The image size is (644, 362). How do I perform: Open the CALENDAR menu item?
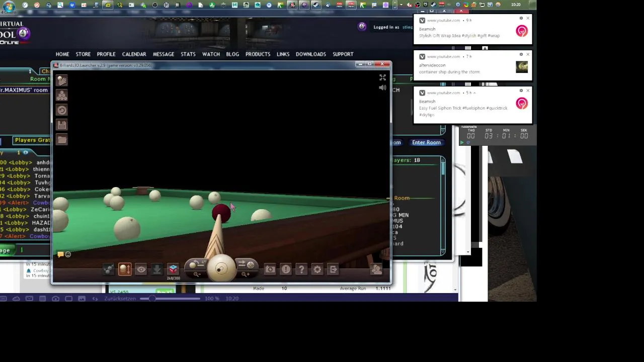134,54
